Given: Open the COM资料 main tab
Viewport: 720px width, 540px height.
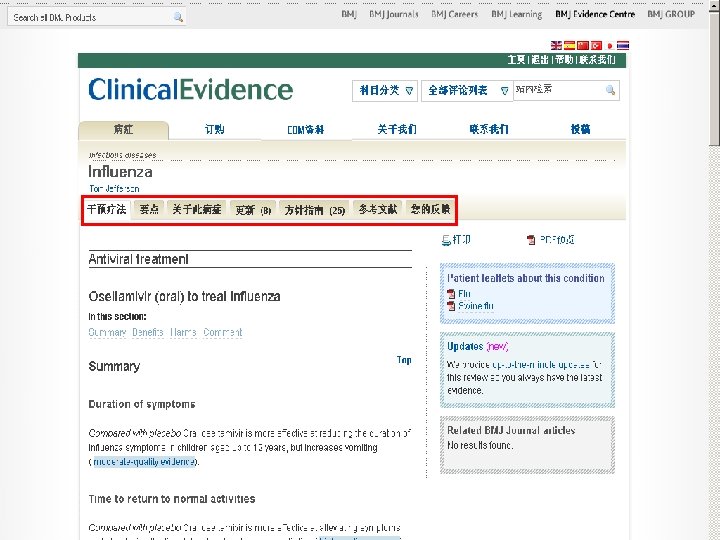Looking at the screenshot, I should point(306,130).
